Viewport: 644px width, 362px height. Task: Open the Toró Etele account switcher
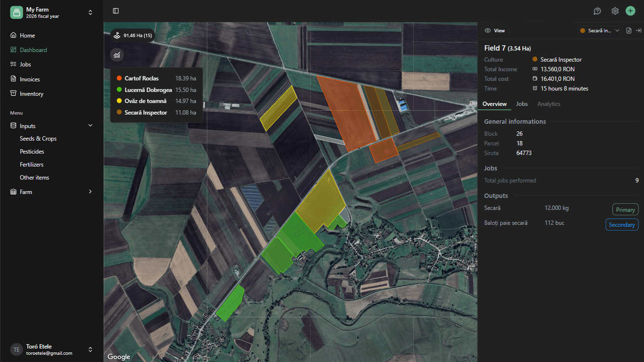point(51,349)
